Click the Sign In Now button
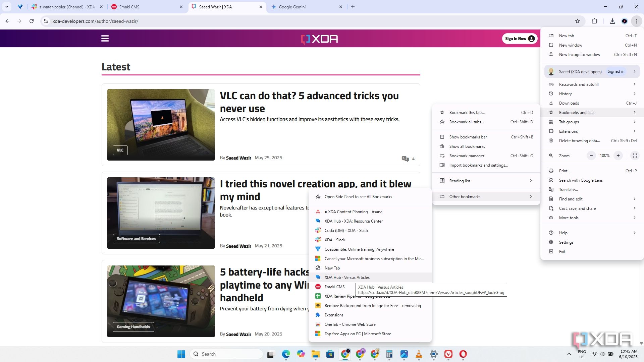644x362 pixels. (x=519, y=39)
